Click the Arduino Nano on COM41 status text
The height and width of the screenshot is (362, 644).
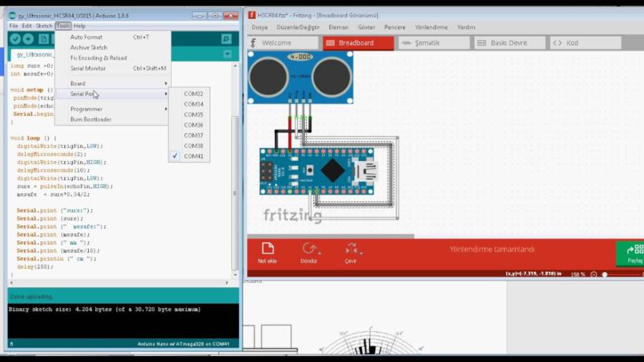[183, 344]
